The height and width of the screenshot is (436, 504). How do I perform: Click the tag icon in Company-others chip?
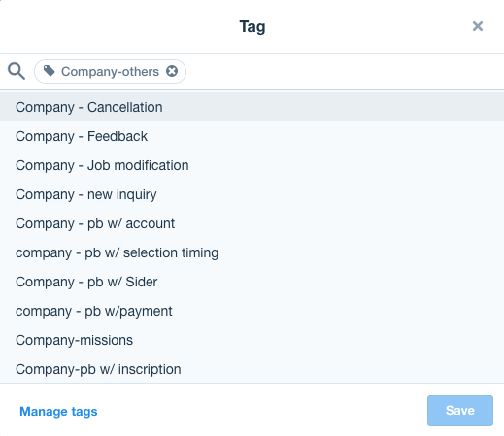50,71
